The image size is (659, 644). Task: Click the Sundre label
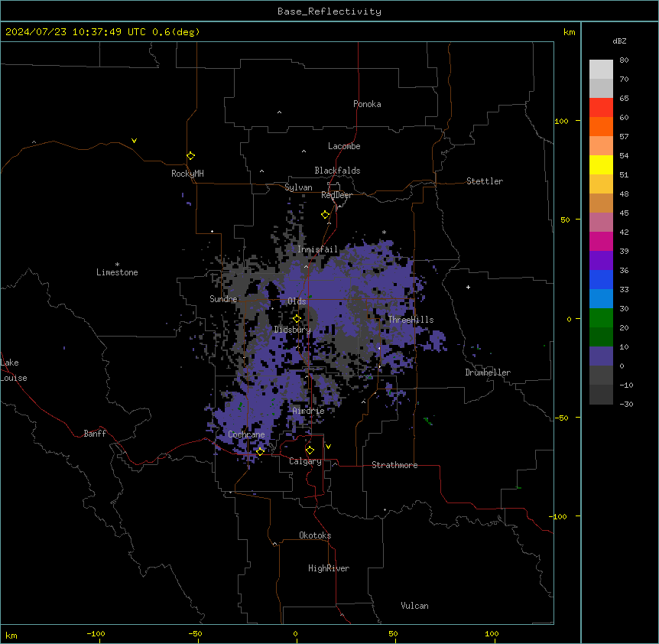coord(223,299)
